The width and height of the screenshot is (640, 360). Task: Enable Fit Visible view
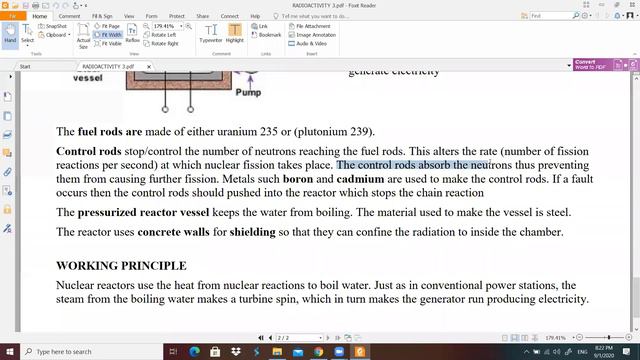pos(108,44)
